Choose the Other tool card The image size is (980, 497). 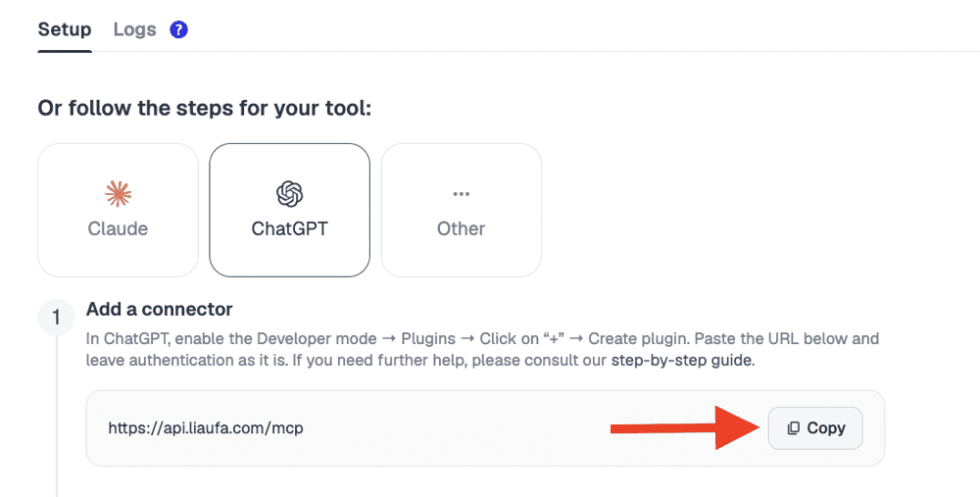click(462, 210)
